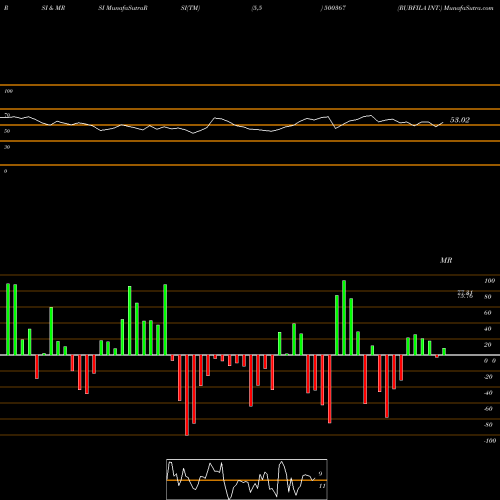This screenshot has width=500, height=500.
Task: Click MR axis label '-20'
Action: [x=488, y=377]
